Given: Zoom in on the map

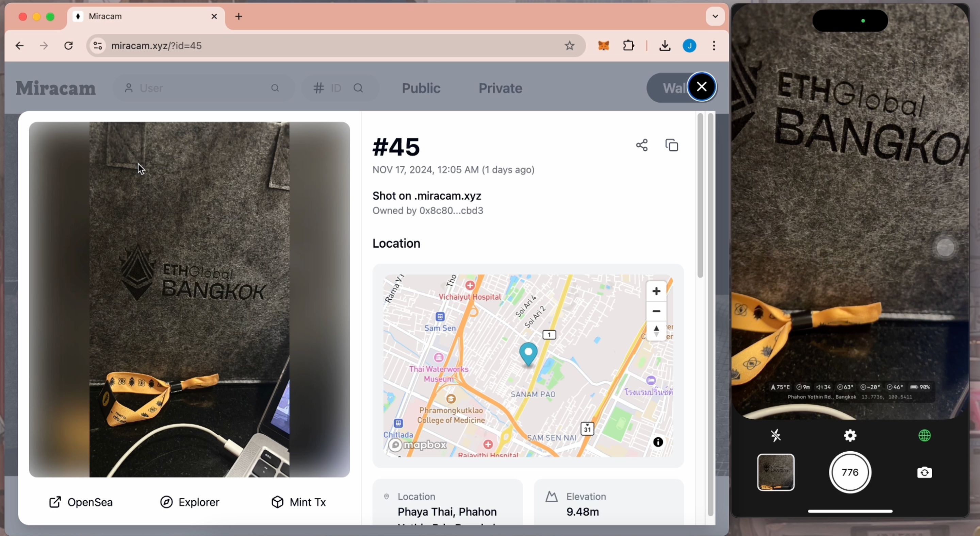Looking at the screenshot, I should 656,291.
